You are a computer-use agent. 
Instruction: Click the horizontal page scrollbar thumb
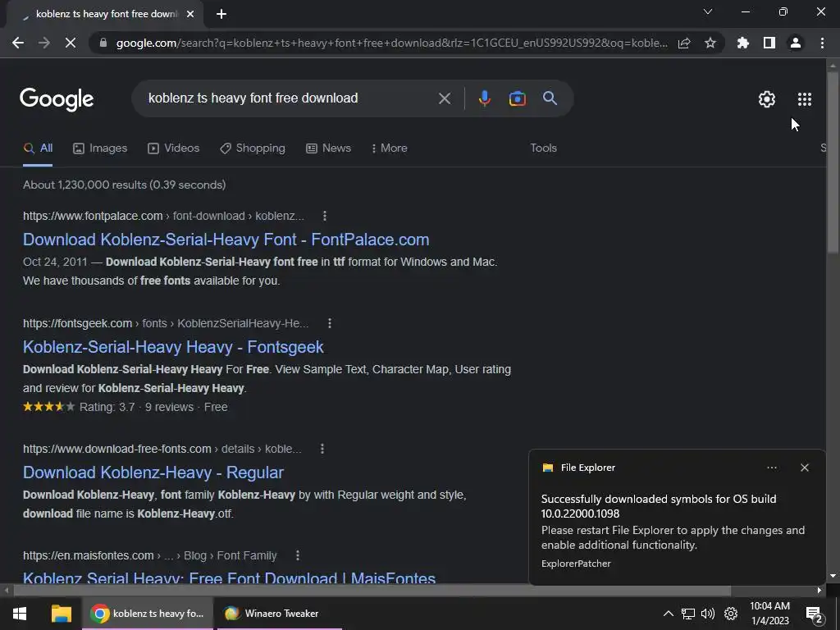coord(372,591)
